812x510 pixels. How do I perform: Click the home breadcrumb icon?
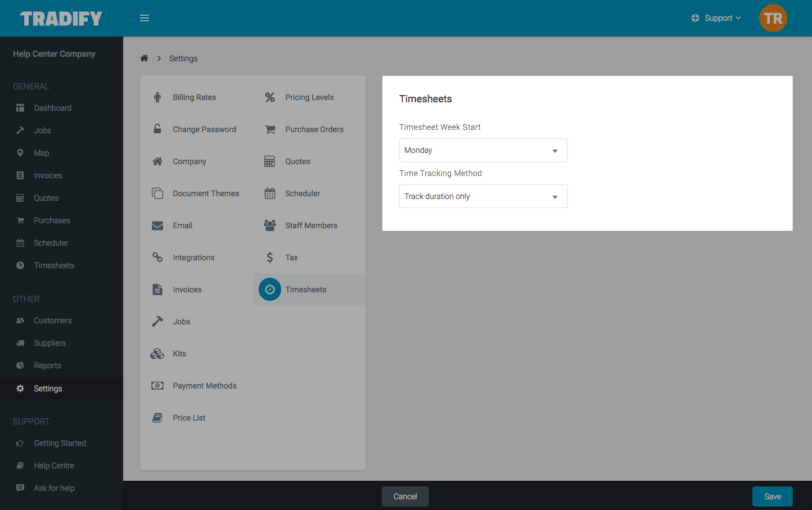coord(144,58)
